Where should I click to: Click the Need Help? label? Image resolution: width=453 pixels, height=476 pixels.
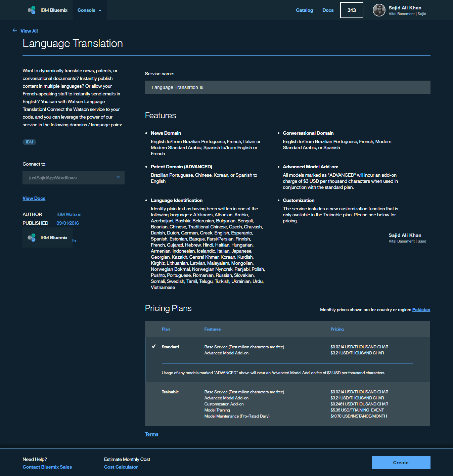[x=35, y=459]
